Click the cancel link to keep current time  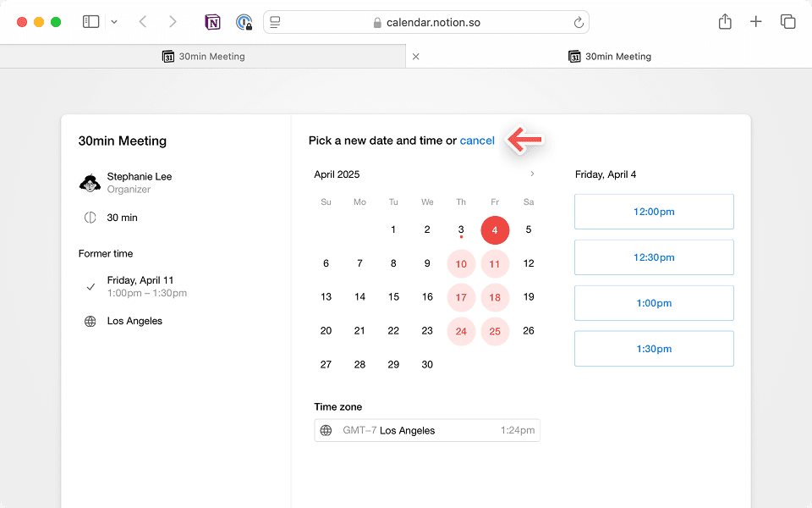[x=477, y=141]
